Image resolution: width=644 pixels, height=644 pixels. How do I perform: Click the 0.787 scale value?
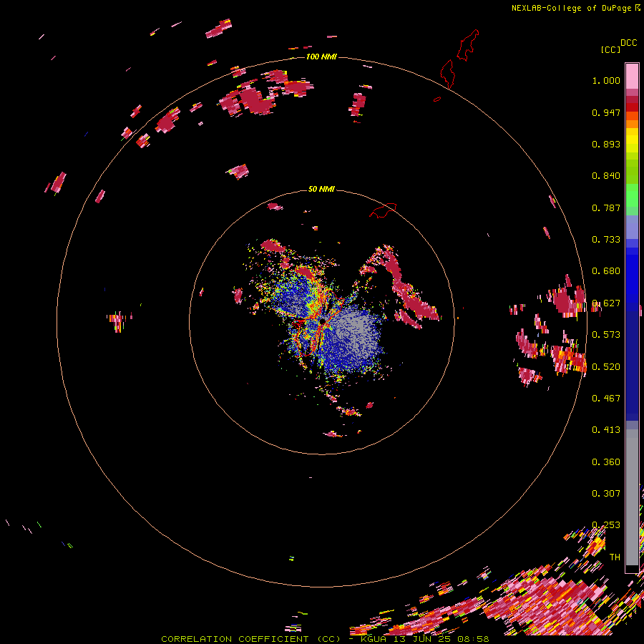point(606,208)
